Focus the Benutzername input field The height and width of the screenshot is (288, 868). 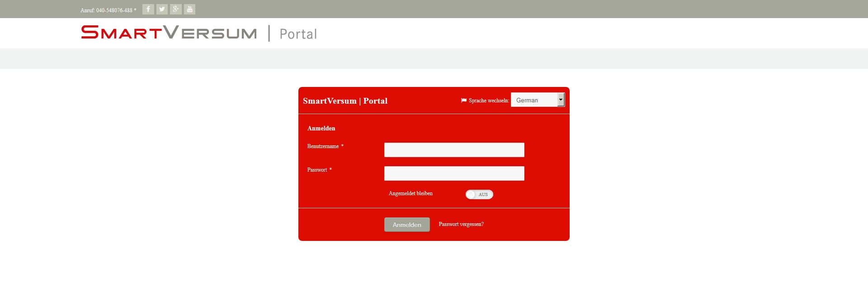454,150
